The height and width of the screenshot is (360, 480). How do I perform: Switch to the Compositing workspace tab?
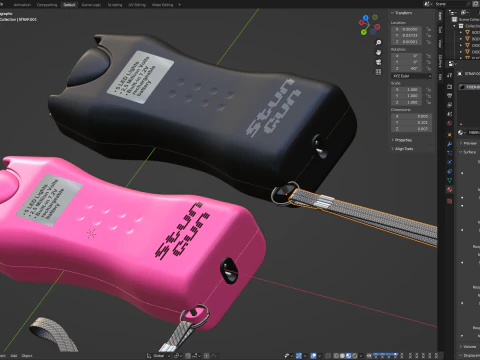(47, 5)
